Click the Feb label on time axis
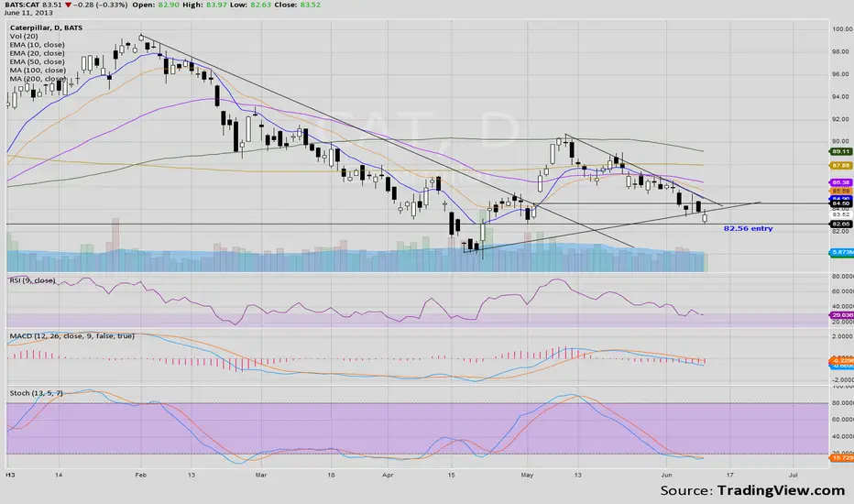 pyautogui.click(x=140, y=475)
